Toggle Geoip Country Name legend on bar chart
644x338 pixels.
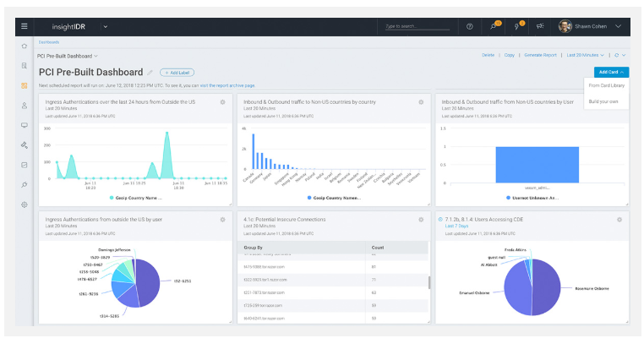334,198
